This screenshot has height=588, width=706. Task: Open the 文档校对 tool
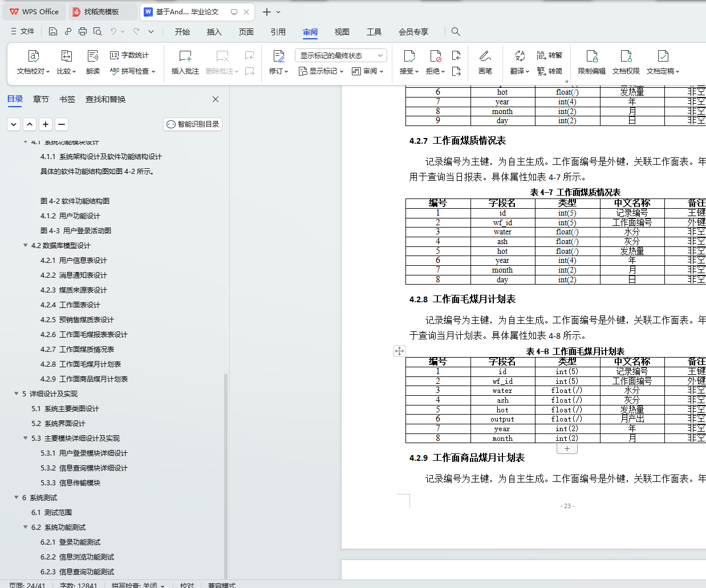(33, 62)
